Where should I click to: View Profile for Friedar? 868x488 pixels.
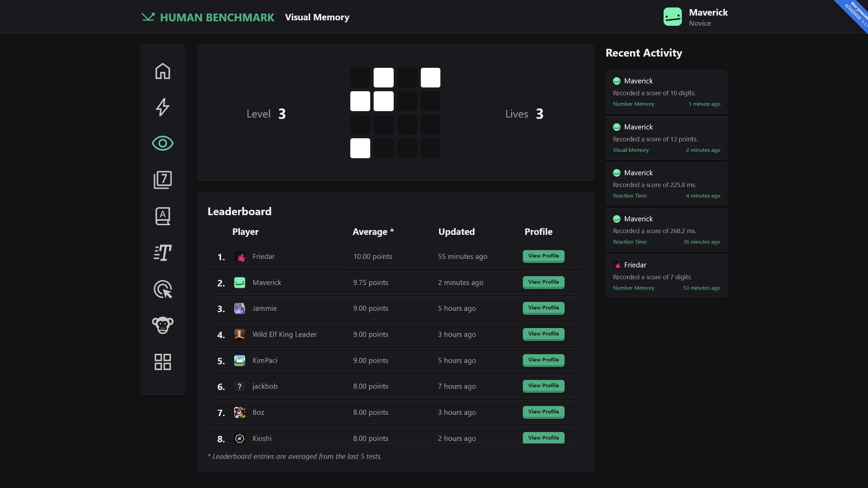point(543,256)
